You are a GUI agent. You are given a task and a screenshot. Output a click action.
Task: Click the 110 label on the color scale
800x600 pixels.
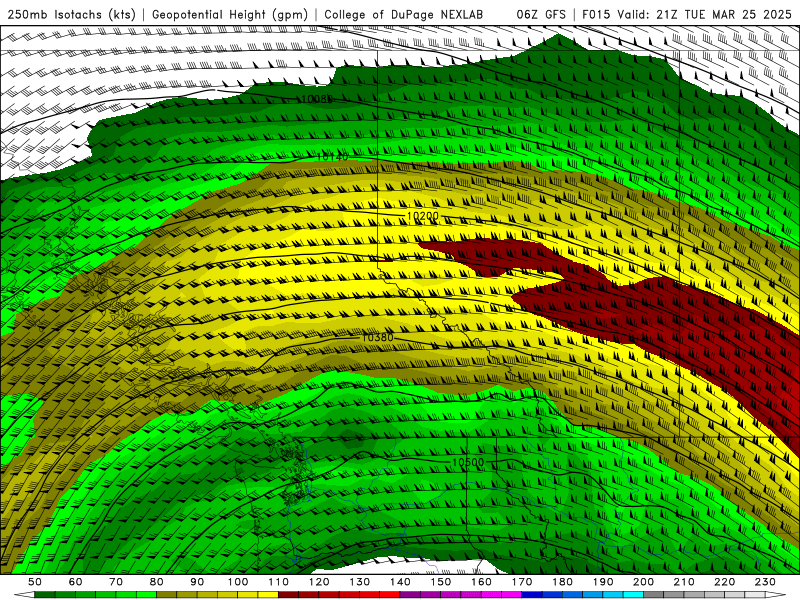[279, 582]
